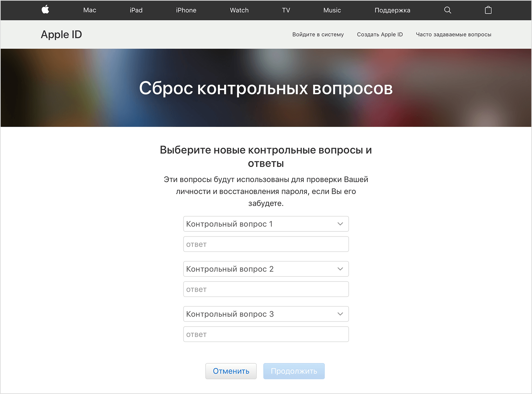Viewport: 532px width, 394px height.
Task: Open the shopping bag icon
Action: [488, 10]
